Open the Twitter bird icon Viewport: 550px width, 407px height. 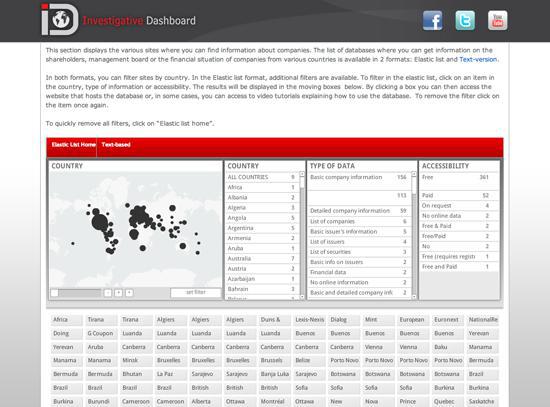click(x=465, y=21)
